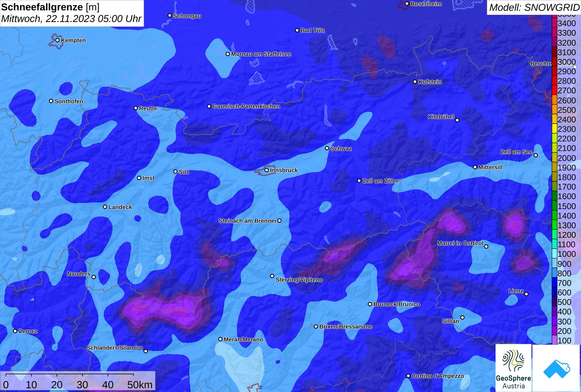Click the 'Schneefallgrenze [m]' map title
The image size is (581, 392).
pos(50,7)
